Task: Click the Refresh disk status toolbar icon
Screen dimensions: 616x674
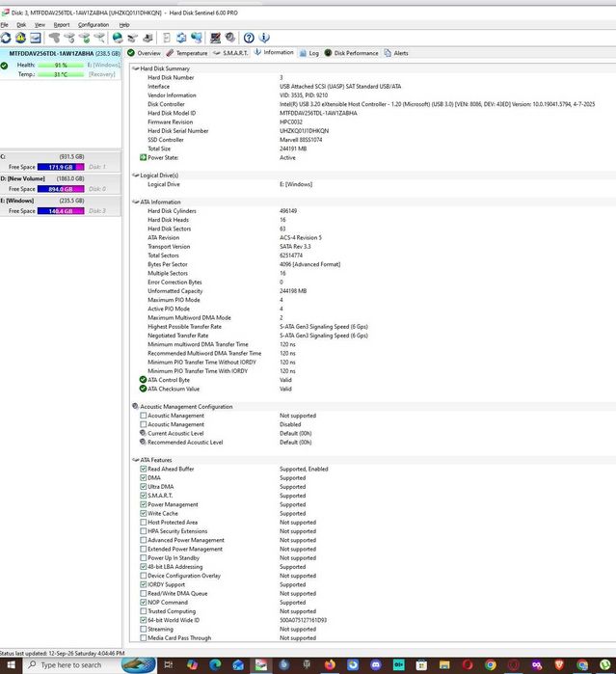Action: point(6,38)
